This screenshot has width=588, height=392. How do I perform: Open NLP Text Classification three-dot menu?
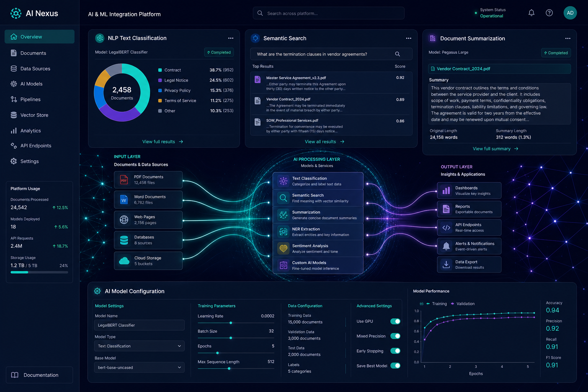(231, 38)
